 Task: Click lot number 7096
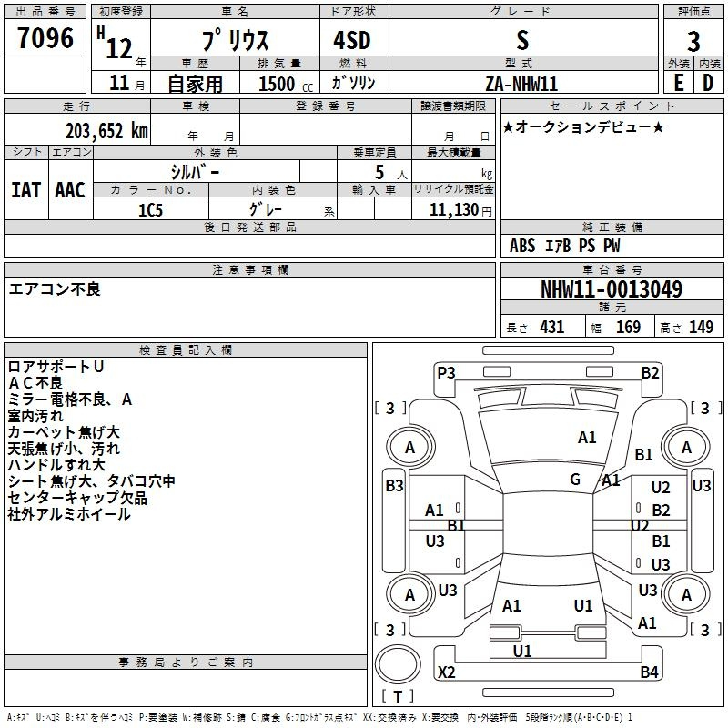(x=45, y=37)
